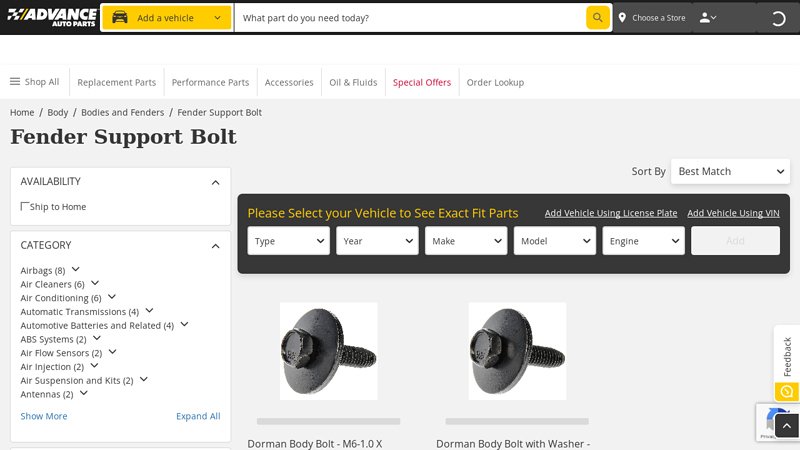Expand the Air Conditioning (6) category
Image resolution: width=800 pixels, height=450 pixels.
(112, 296)
